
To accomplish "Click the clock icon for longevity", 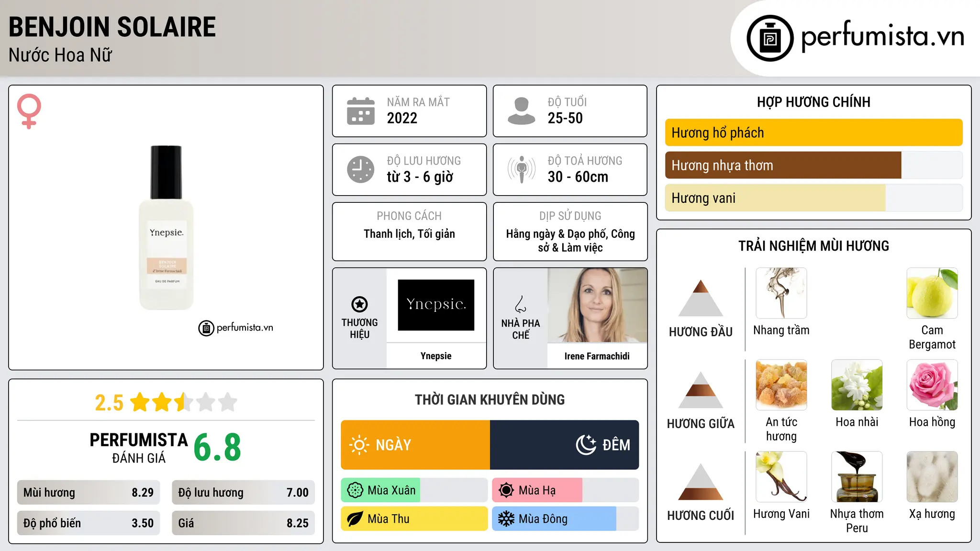I will 361,169.
